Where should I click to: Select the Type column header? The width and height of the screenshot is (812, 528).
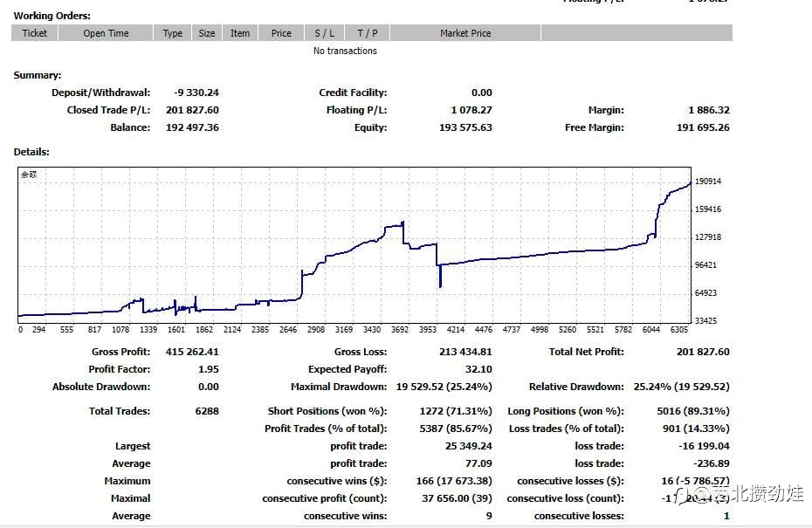[x=173, y=33]
